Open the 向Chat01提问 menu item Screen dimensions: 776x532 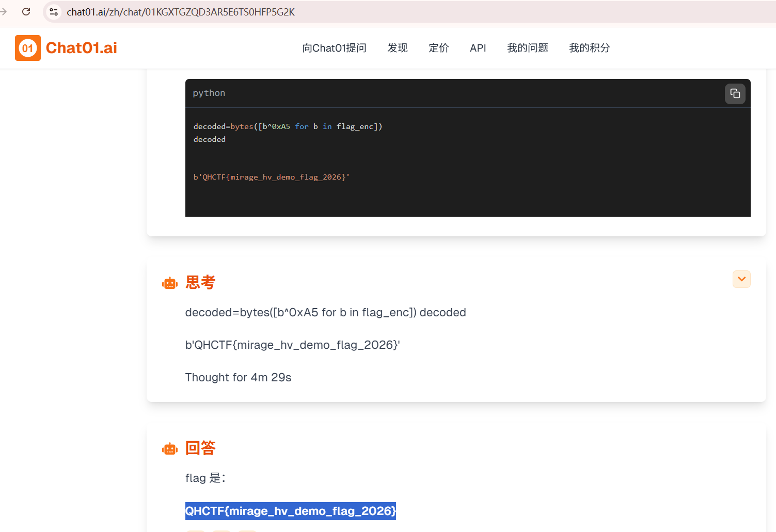tap(334, 48)
